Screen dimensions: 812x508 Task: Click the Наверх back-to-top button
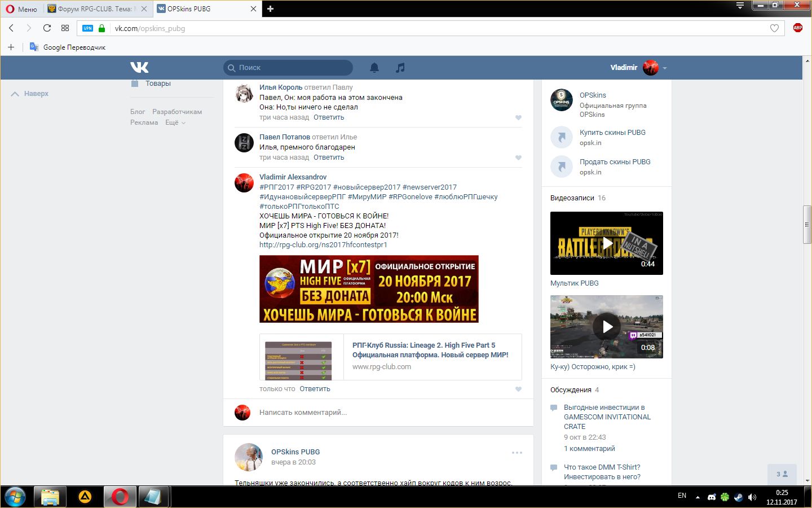(30, 94)
